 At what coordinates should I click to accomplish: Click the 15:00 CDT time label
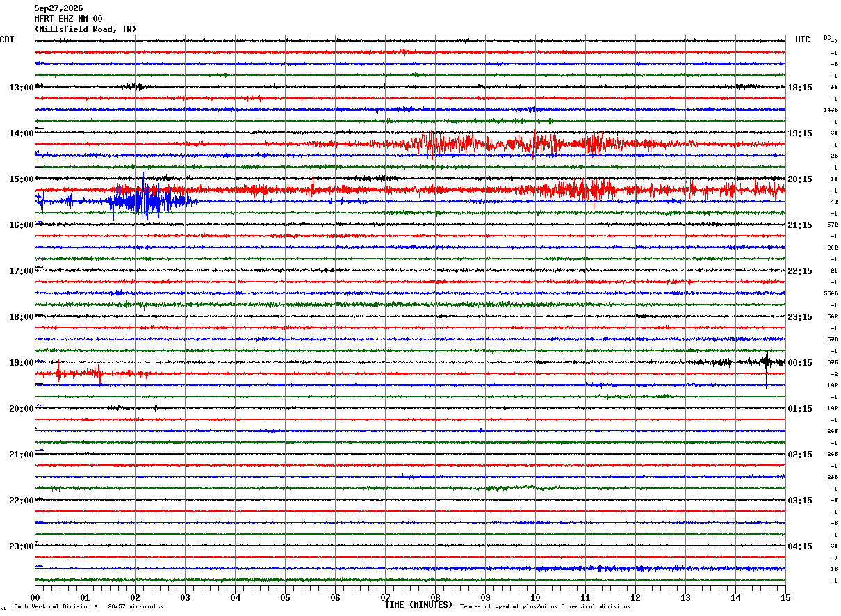[21, 179]
